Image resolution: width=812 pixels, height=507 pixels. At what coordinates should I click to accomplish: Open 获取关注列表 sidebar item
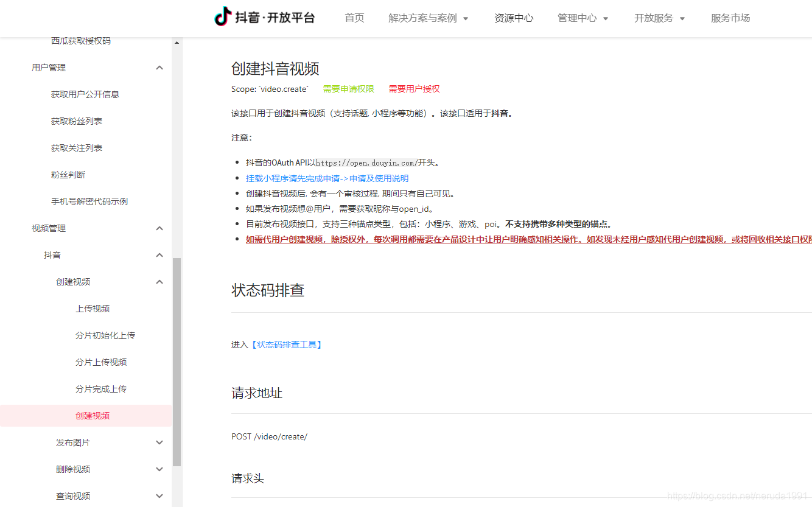[77, 148]
